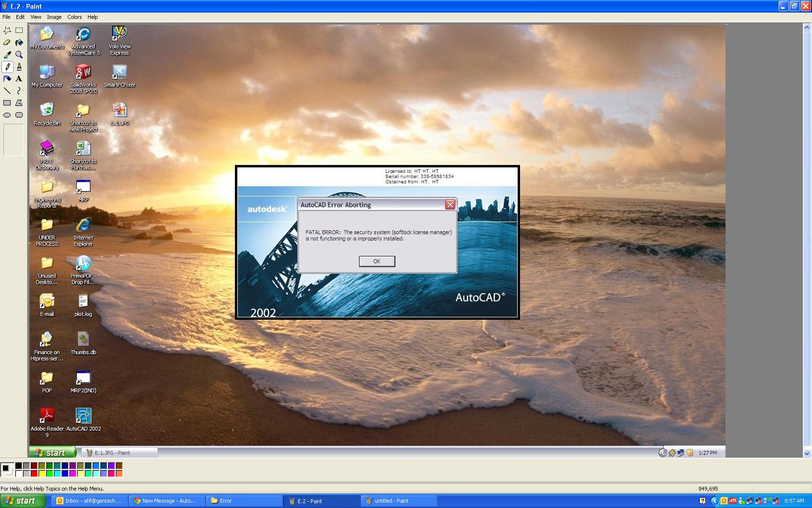Select the Pencil tool
Image resolution: width=812 pixels, height=508 pixels.
(x=7, y=67)
